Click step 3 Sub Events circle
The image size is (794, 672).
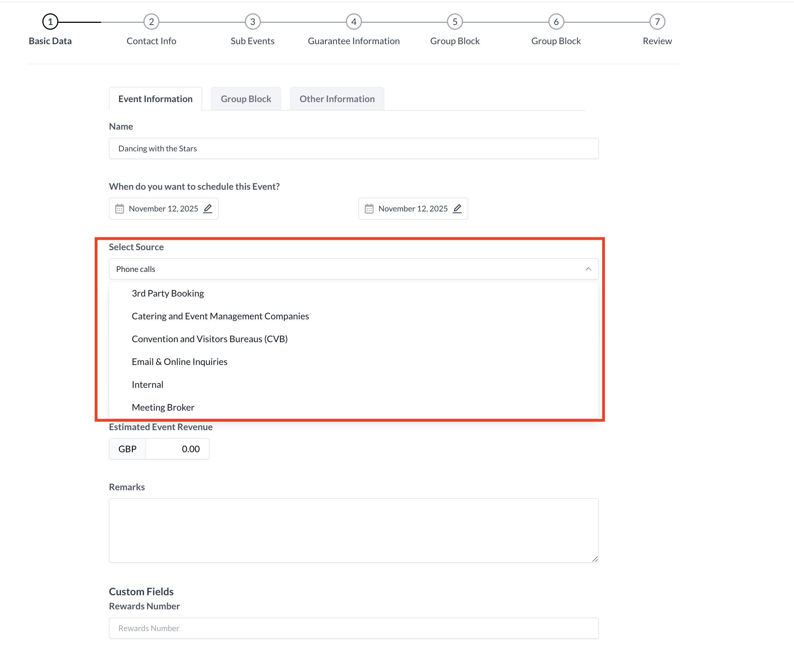pyautogui.click(x=252, y=21)
